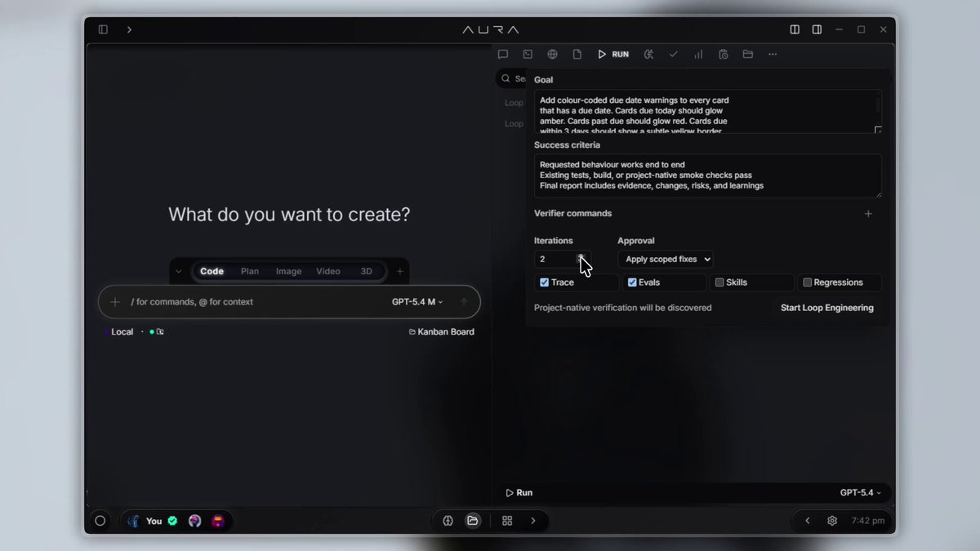Click the RUN play button in toolbar

coord(613,54)
